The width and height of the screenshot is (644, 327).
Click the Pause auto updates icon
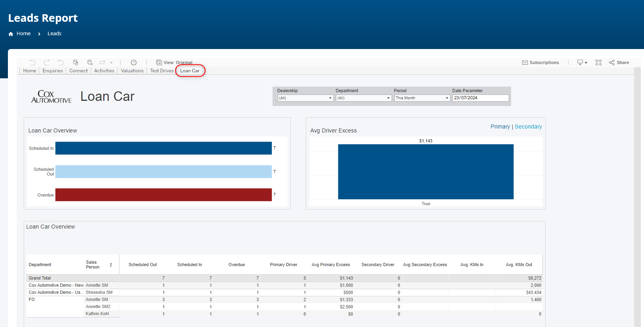tap(90, 62)
